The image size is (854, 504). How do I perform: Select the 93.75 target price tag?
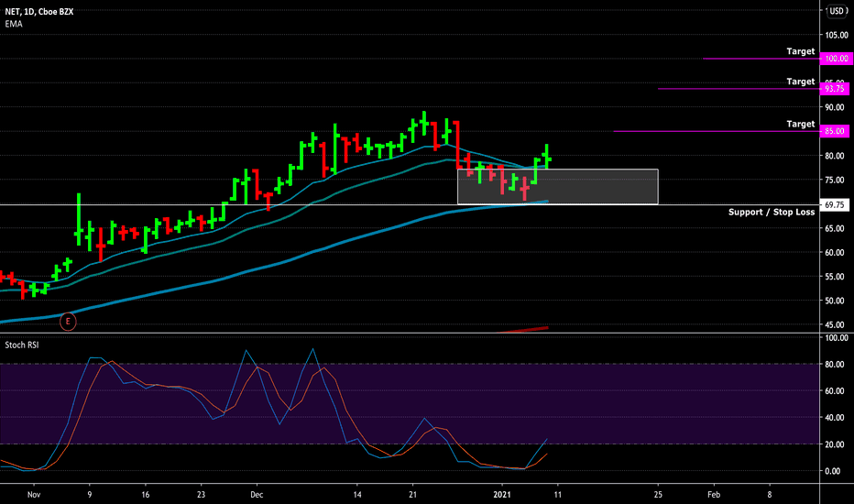(835, 88)
